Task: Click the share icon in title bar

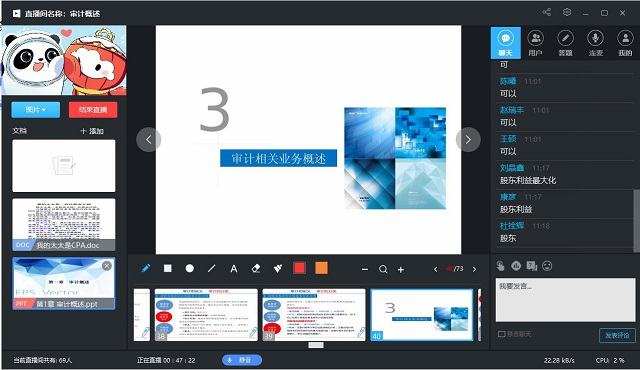Action: click(547, 12)
